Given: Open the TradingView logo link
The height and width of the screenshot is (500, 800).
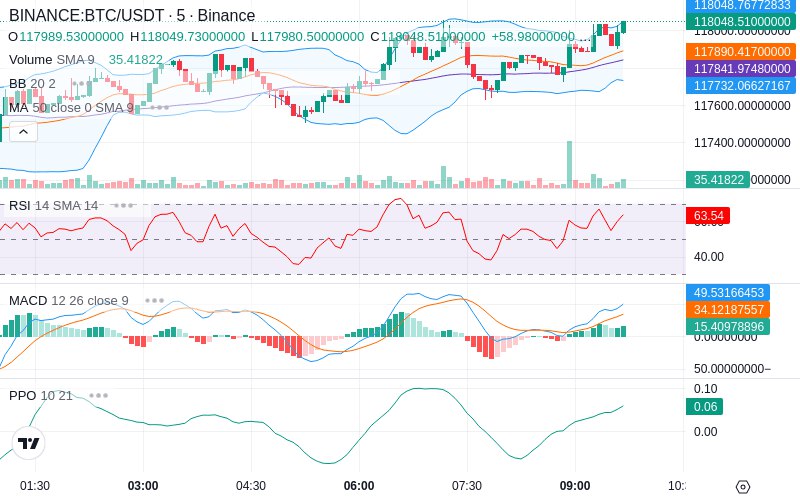Looking at the screenshot, I should coord(29,443).
